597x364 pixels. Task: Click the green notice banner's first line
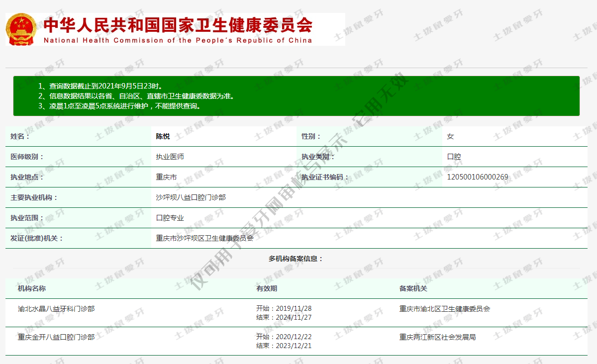100,86
